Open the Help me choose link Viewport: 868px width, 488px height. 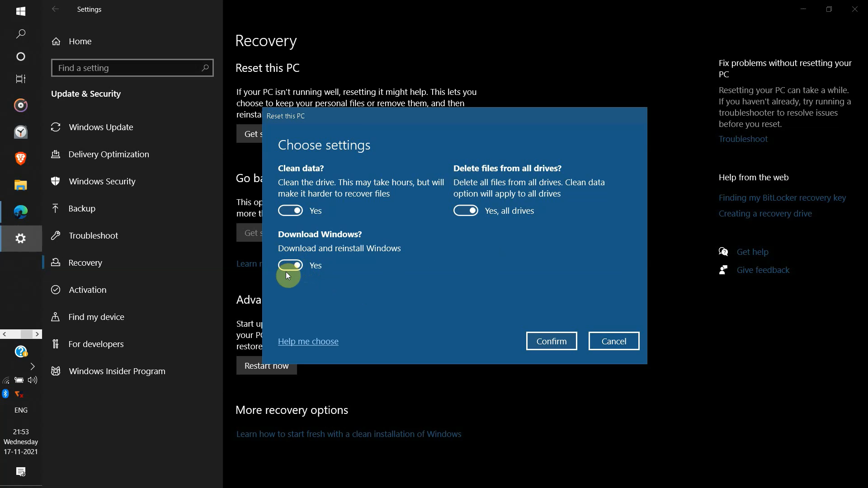[x=308, y=341]
